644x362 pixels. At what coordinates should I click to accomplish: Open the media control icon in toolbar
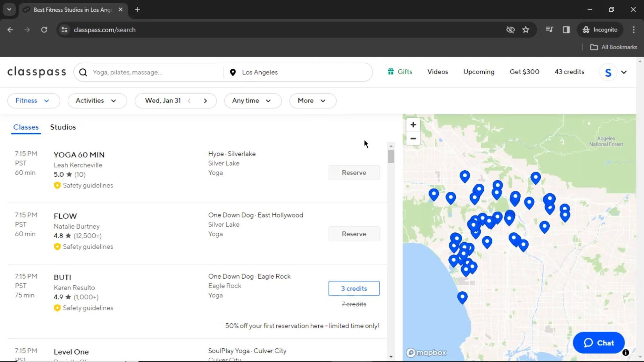coord(549,30)
